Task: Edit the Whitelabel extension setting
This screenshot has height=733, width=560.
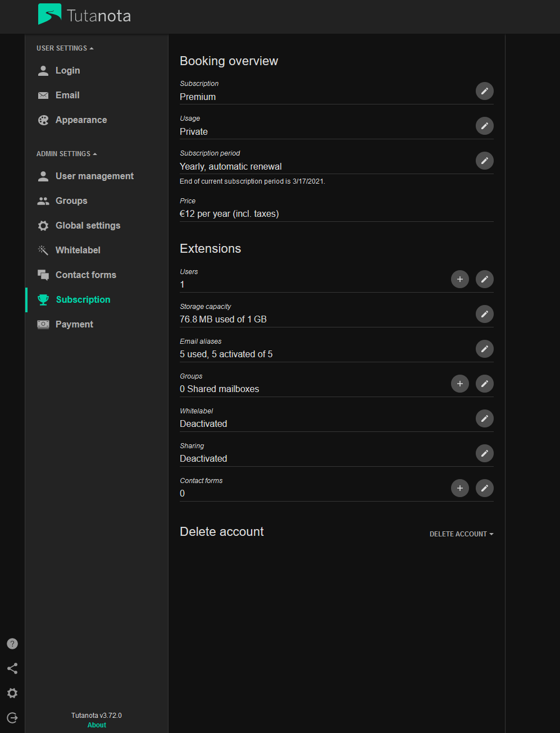Action: point(484,418)
